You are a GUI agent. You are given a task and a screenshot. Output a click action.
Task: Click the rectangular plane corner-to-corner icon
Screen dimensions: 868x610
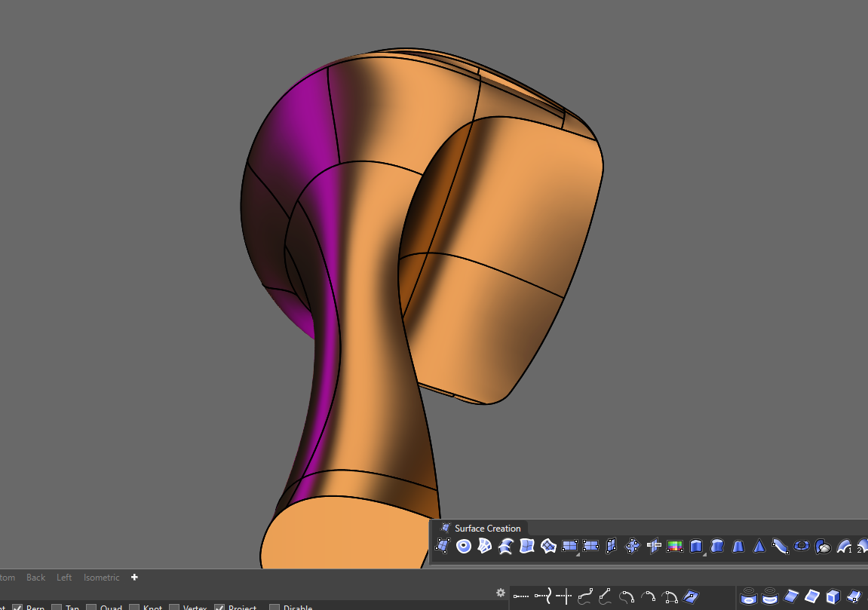(x=569, y=547)
